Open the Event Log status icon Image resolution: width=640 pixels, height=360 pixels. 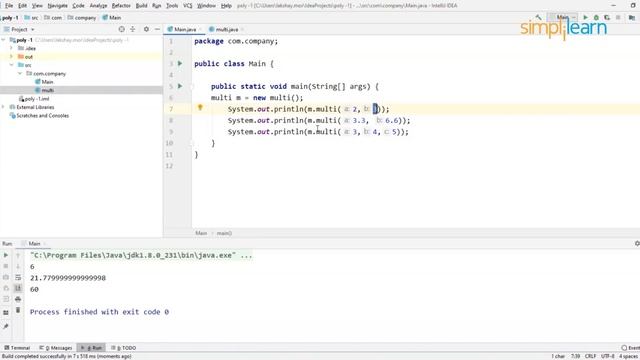[624, 348]
